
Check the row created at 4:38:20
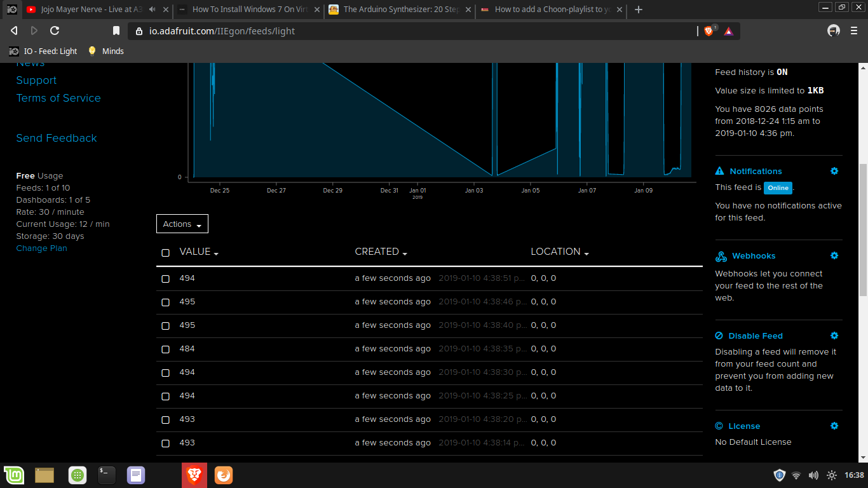pyautogui.click(x=165, y=419)
